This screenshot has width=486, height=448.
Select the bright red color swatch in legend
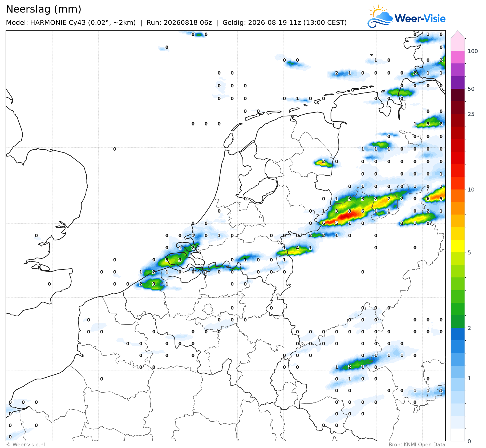coord(458,158)
